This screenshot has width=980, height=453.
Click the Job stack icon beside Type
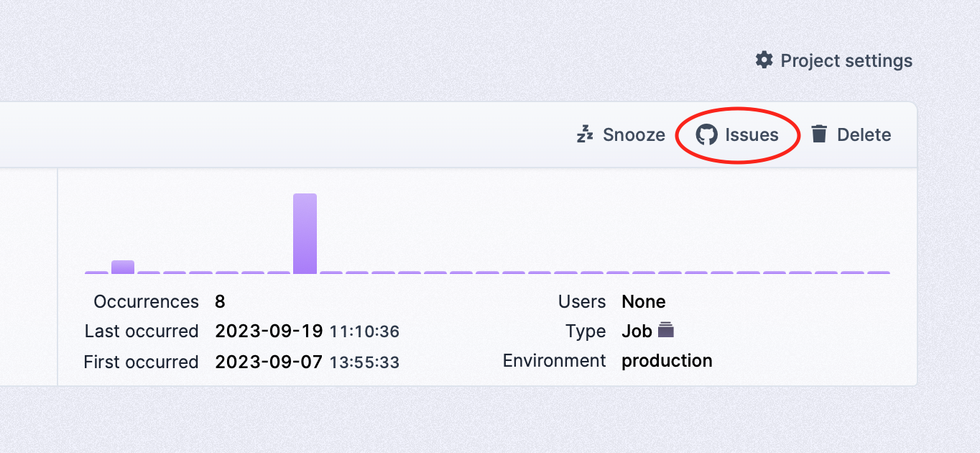click(666, 331)
